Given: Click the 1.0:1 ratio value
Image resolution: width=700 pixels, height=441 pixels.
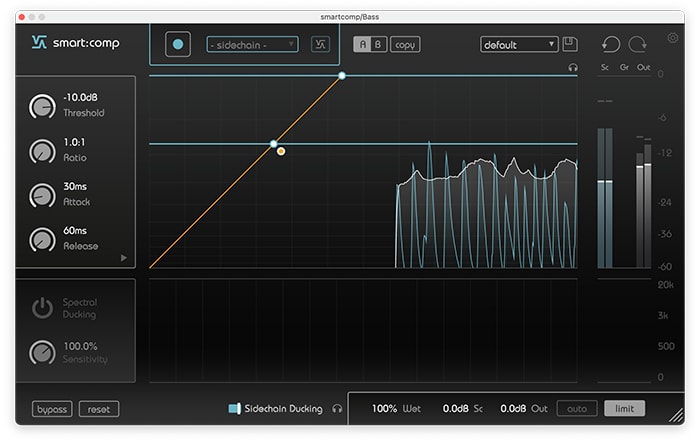Looking at the screenshot, I should tap(74, 142).
